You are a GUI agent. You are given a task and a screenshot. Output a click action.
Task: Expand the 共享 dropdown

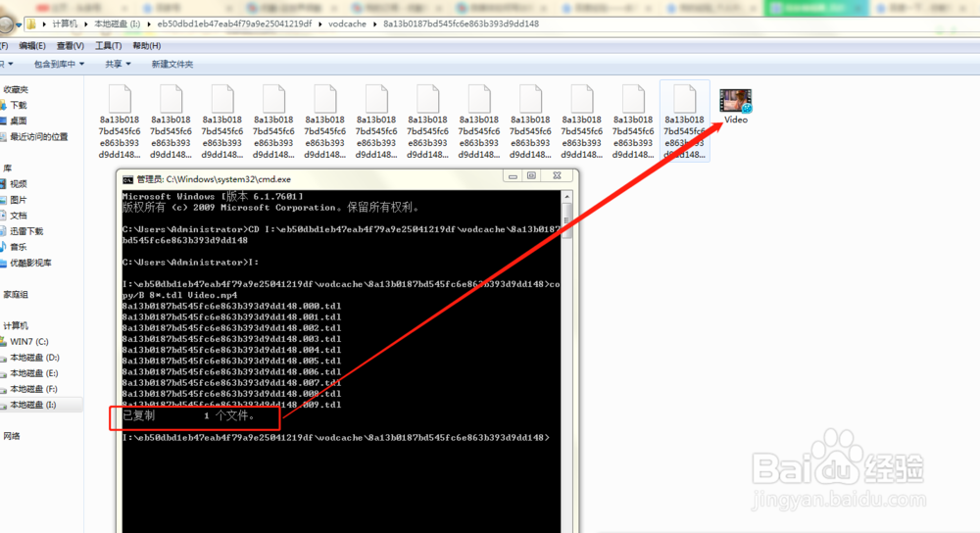118,64
